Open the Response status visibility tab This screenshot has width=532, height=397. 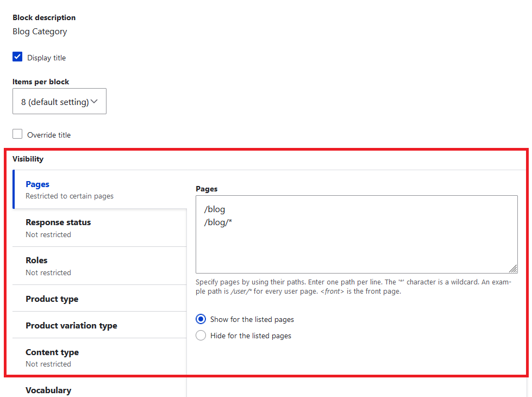[x=58, y=222]
